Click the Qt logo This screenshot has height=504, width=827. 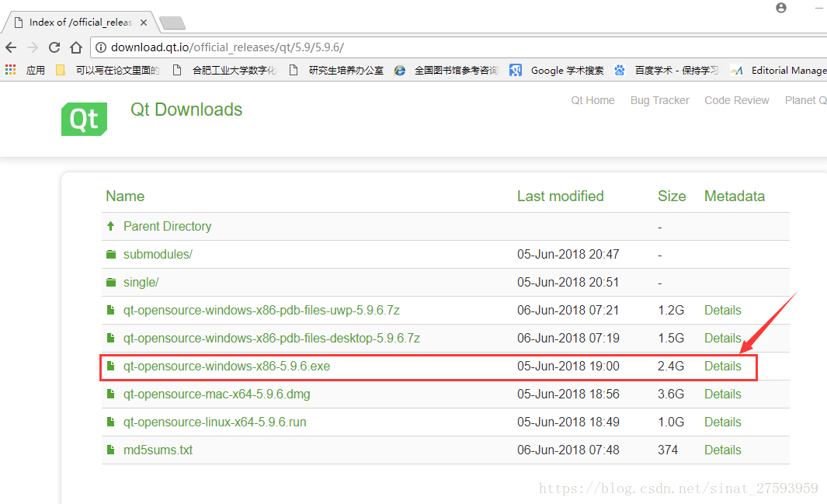(x=85, y=119)
